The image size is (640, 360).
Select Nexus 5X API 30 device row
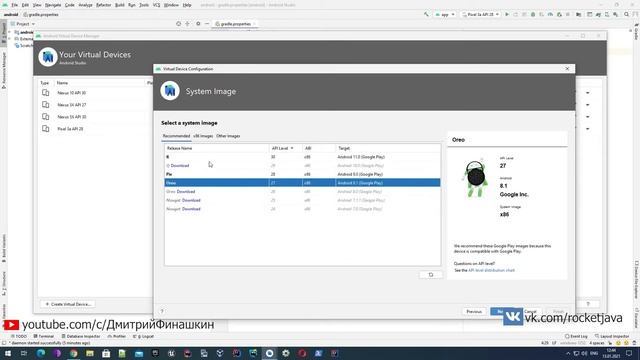point(96,117)
